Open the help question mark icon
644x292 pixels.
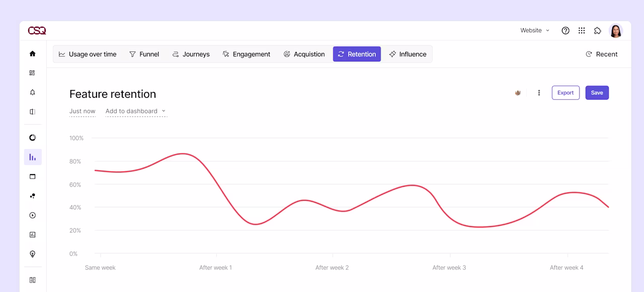[566, 31]
